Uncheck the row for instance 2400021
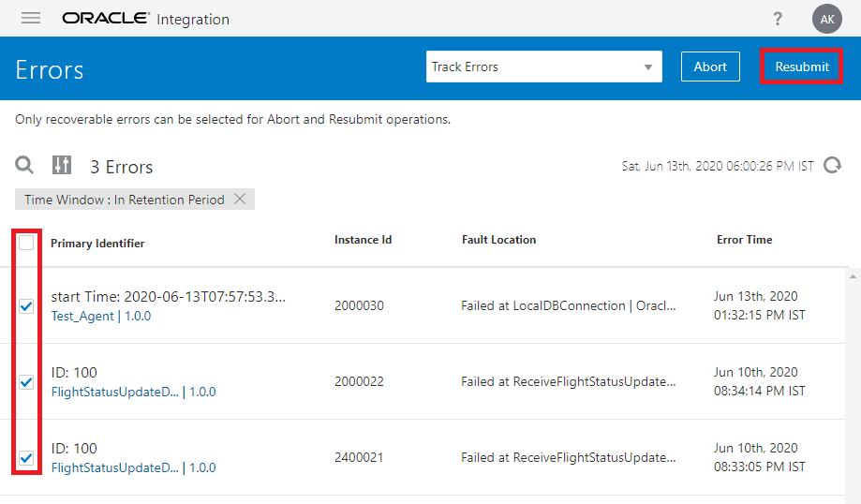Screen dimensions: 861x504 click(x=26, y=457)
